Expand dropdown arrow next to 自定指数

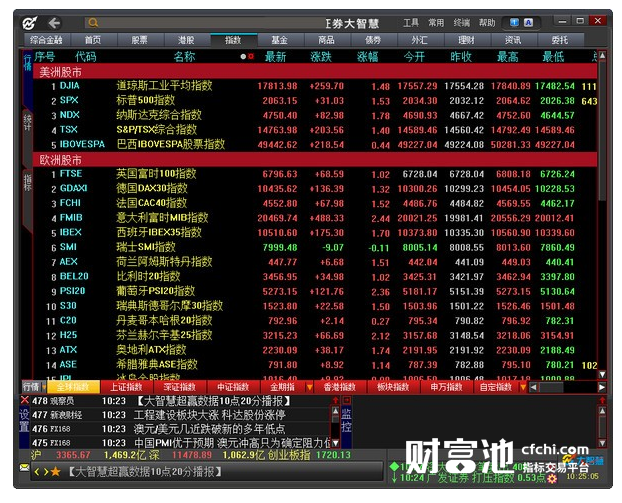(523, 387)
